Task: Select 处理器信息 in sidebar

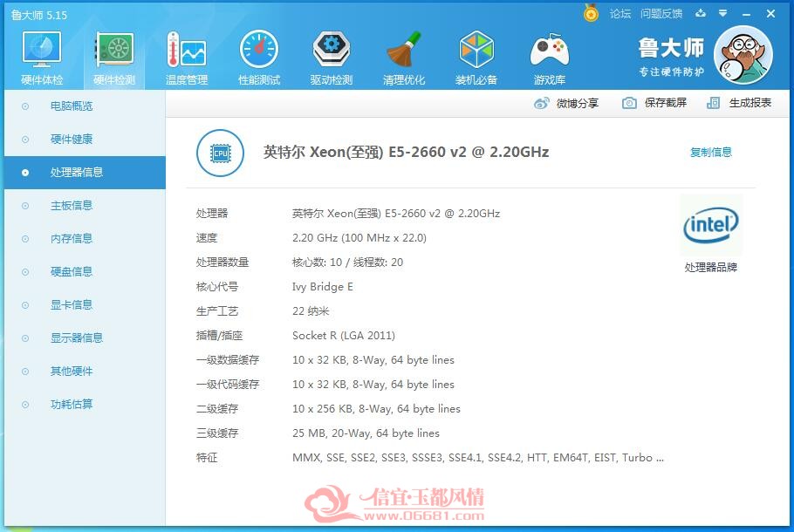Action: point(85,173)
